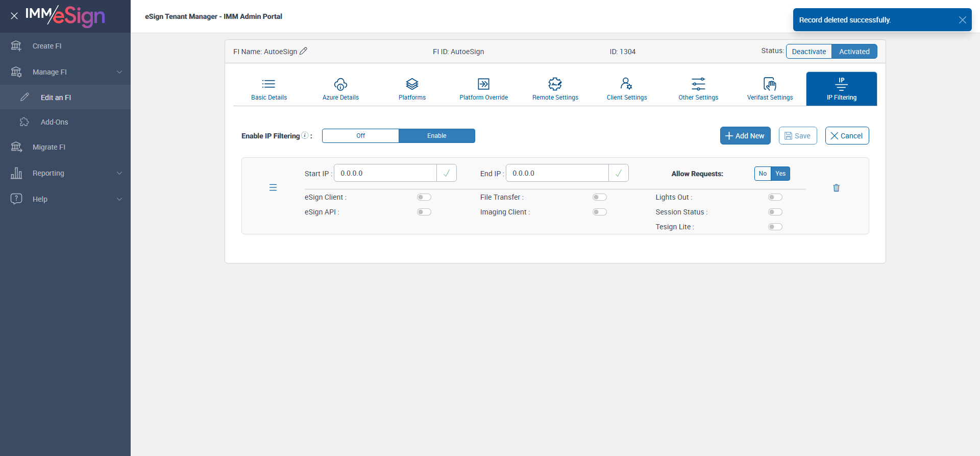Close the sidebar with the X icon

tap(14, 16)
